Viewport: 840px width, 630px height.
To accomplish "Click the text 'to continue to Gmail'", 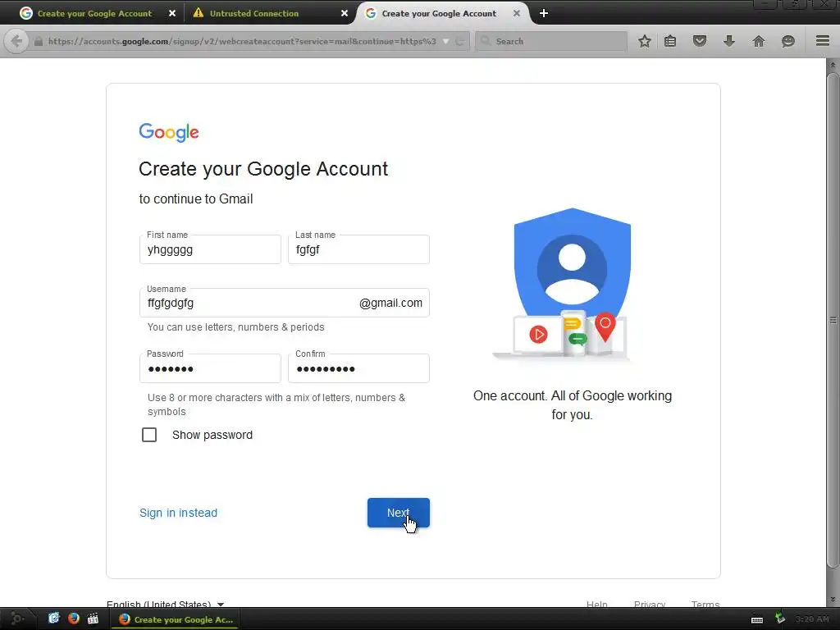I will click(196, 199).
